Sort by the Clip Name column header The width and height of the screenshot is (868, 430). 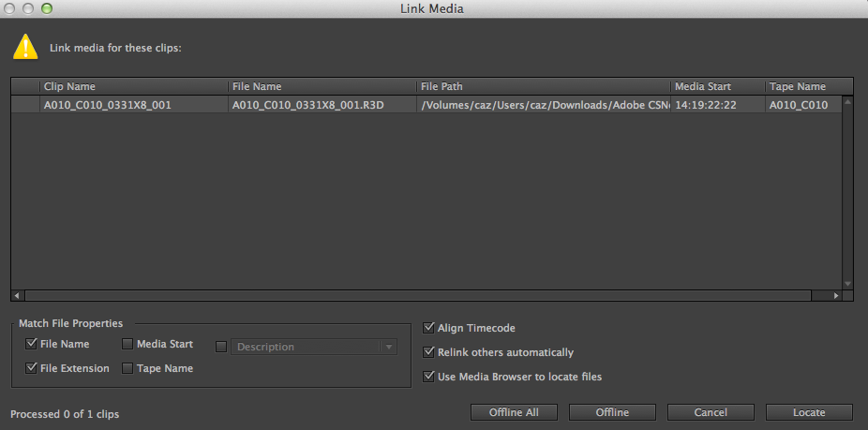click(x=133, y=86)
